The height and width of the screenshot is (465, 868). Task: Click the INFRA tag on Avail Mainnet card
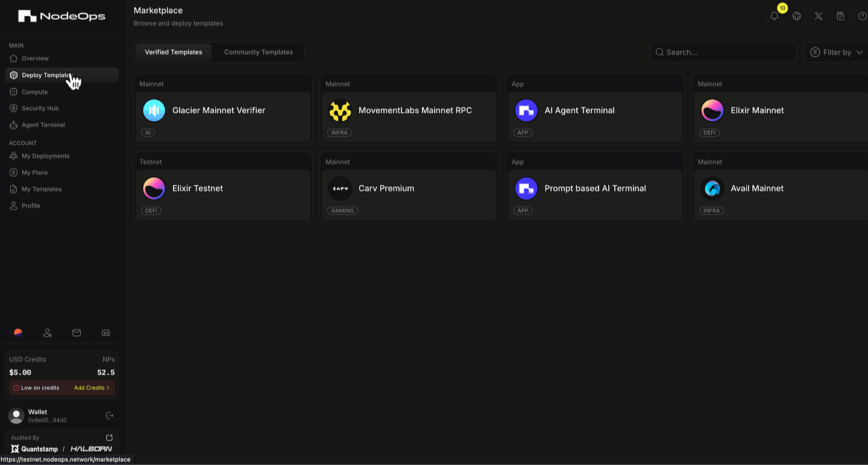coord(712,210)
